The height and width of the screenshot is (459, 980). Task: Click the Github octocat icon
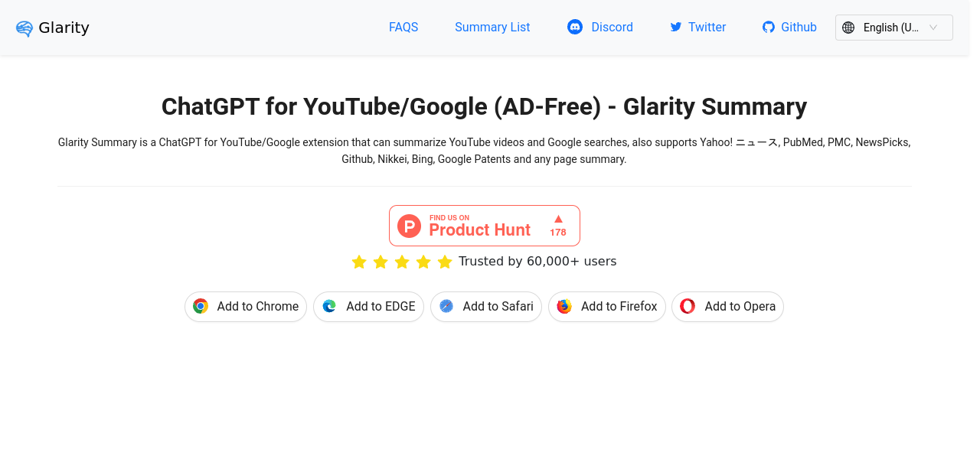[769, 27]
